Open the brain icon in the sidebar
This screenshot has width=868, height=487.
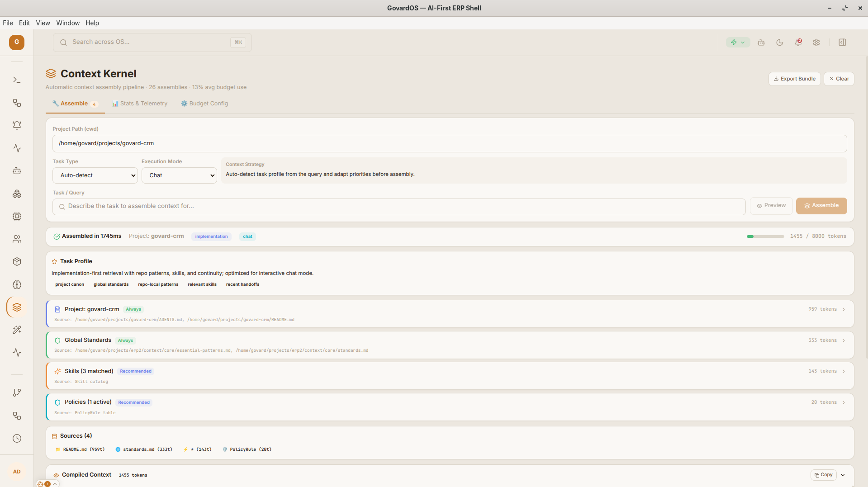17,284
